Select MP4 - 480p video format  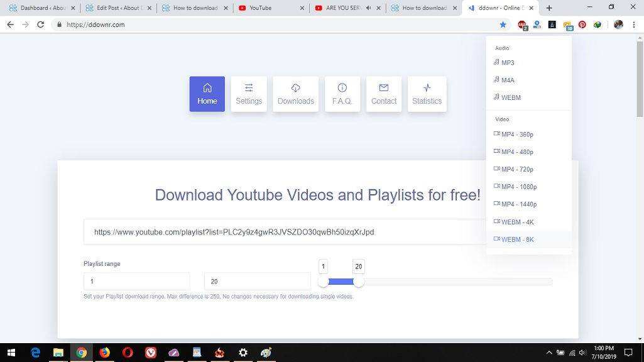tap(528, 151)
